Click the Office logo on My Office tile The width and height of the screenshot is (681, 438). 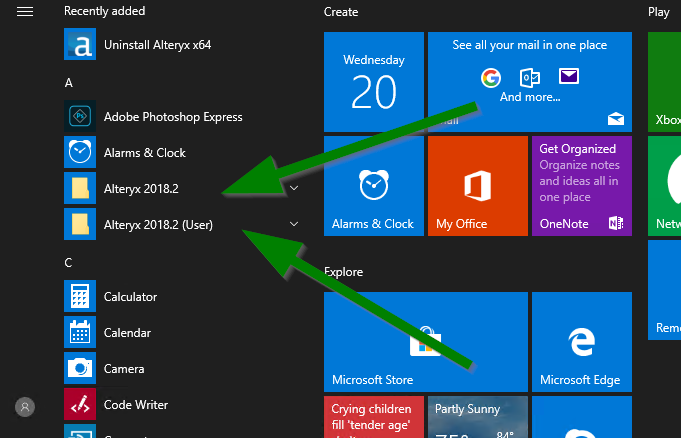(478, 186)
